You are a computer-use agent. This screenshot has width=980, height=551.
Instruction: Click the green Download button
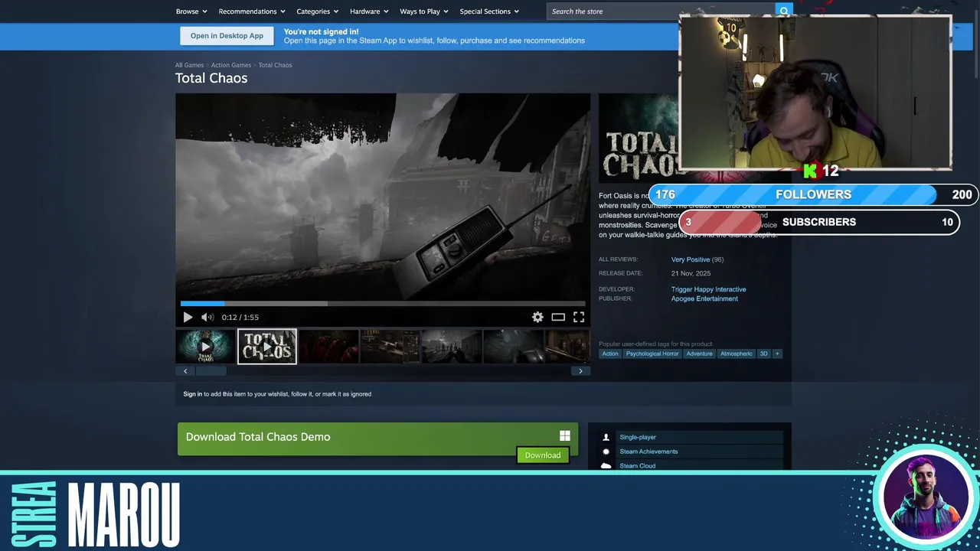coord(543,455)
